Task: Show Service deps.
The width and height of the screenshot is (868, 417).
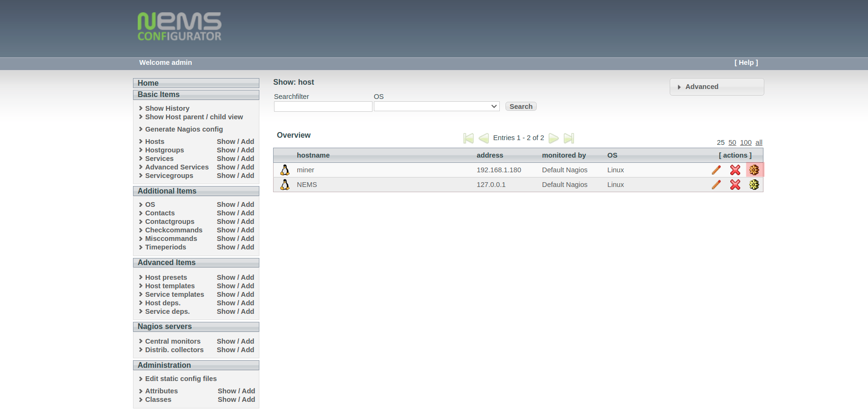Action: (x=226, y=311)
